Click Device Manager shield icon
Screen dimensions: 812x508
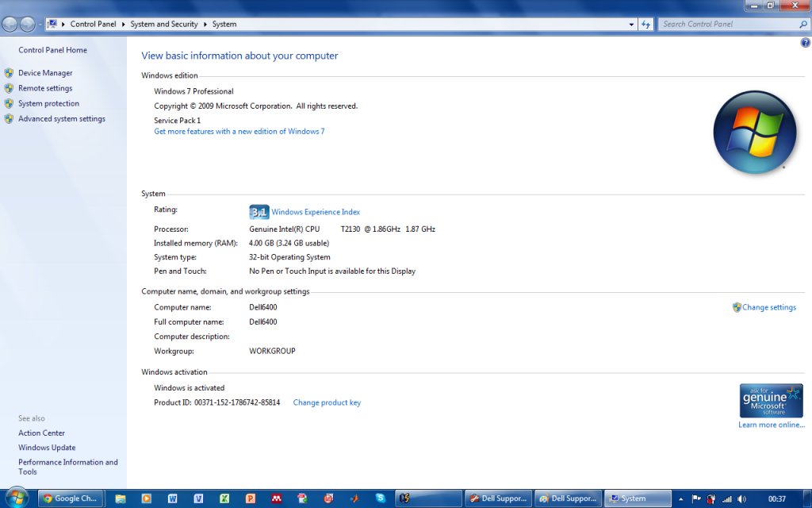[x=9, y=73]
